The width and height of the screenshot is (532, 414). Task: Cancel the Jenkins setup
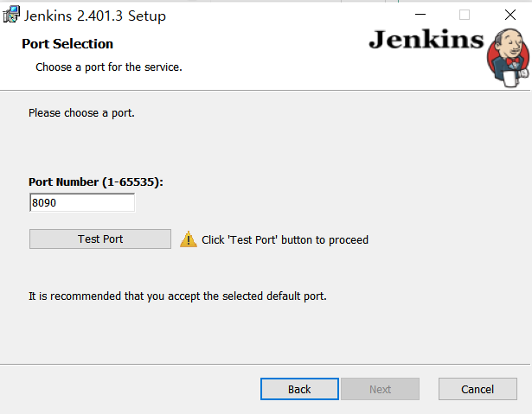(x=478, y=389)
